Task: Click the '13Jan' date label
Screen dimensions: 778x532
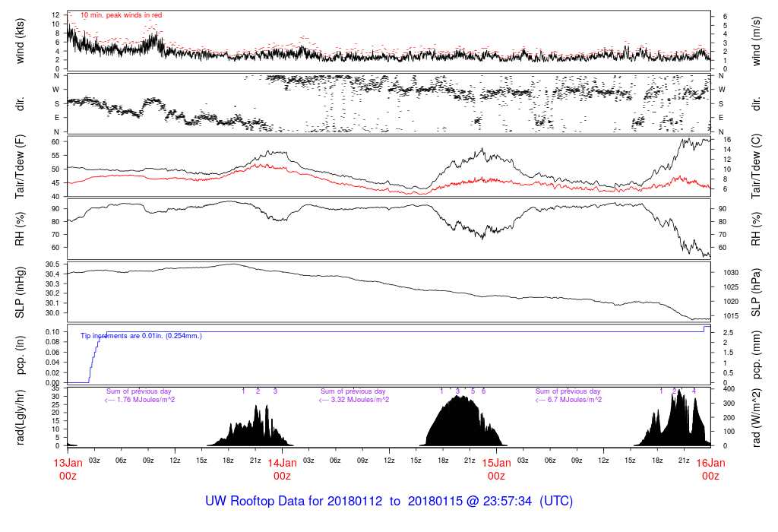Action: point(68,463)
